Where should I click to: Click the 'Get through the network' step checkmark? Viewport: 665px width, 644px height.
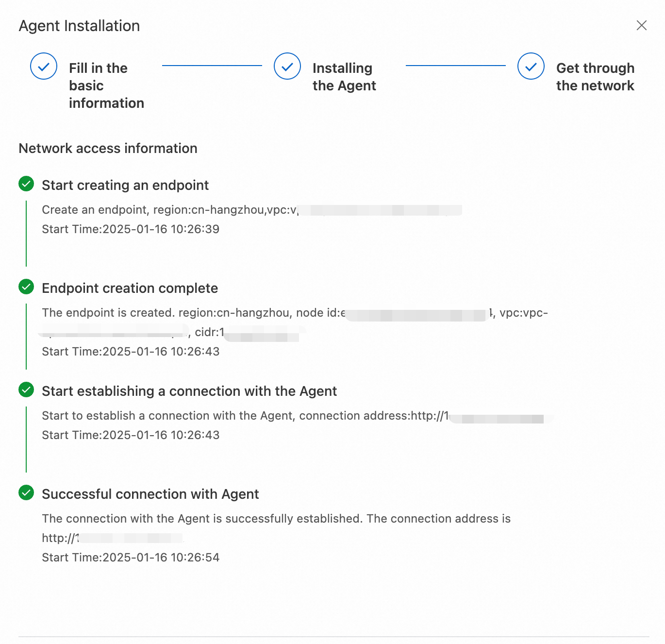pos(531,66)
